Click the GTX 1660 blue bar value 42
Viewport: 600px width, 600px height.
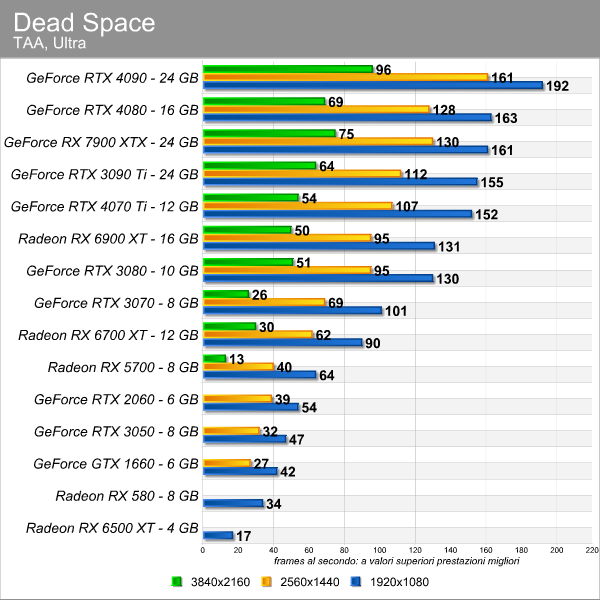(x=288, y=472)
